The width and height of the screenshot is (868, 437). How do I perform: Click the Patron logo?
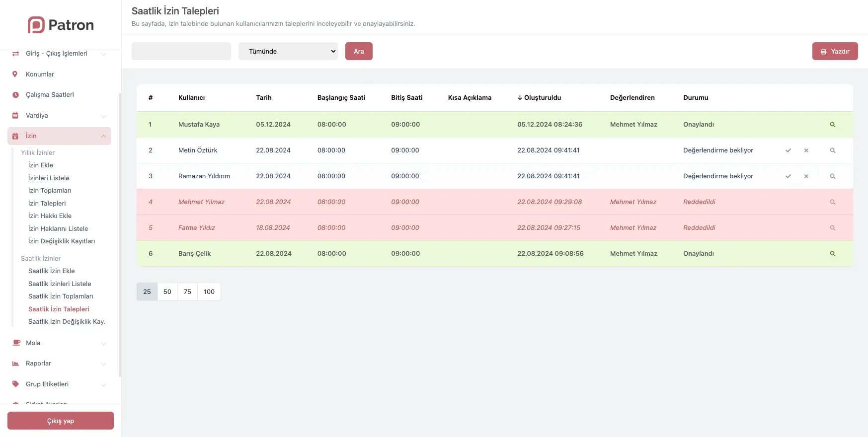coord(61,25)
